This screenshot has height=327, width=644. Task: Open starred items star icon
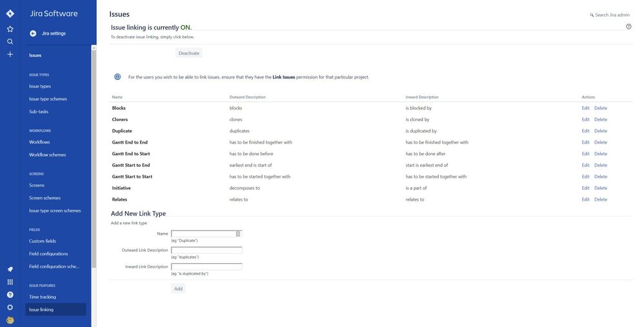10,29
